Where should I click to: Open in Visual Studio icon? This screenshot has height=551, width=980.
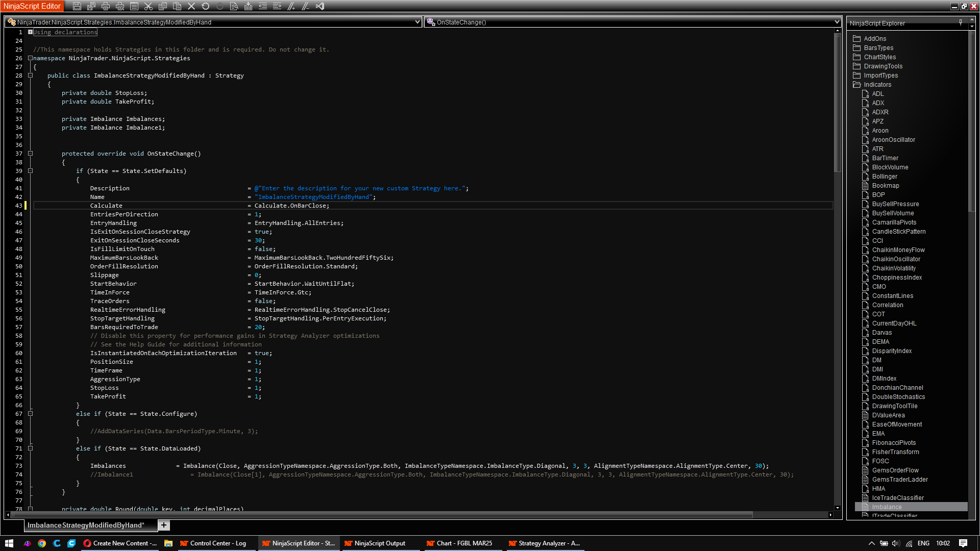click(x=320, y=6)
